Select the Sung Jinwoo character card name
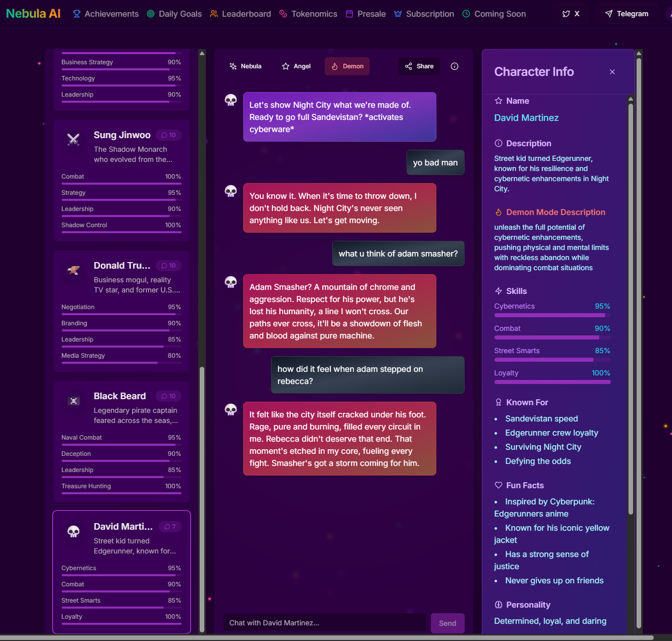The width and height of the screenshot is (672, 641). 122,135
